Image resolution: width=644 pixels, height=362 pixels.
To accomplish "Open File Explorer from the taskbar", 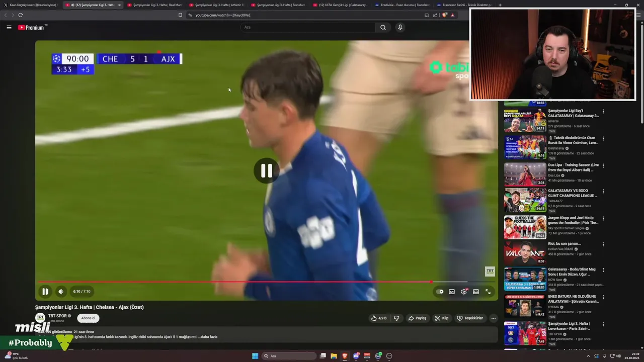I will click(x=334, y=356).
